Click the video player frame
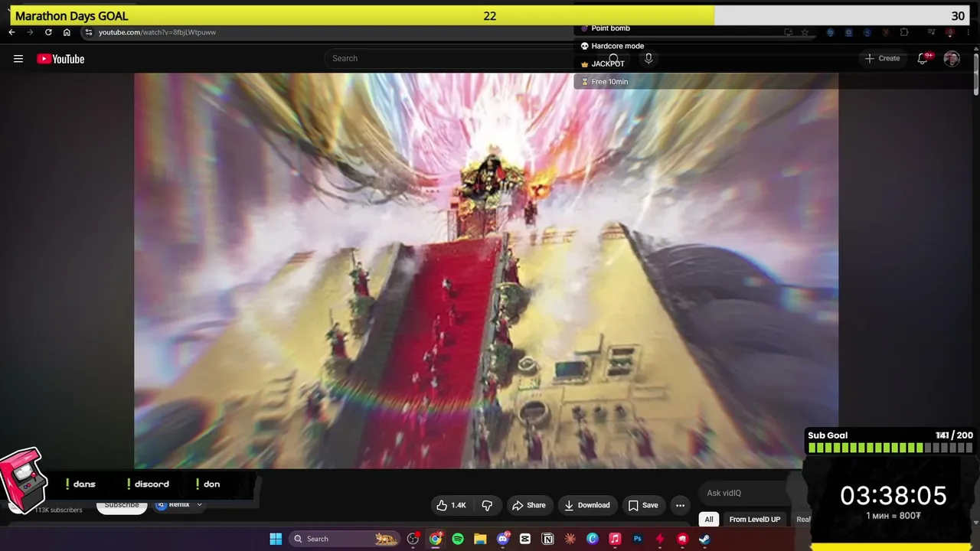Image resolution: width=980 pixels, height=551 pixels. [x=486, y=271]
